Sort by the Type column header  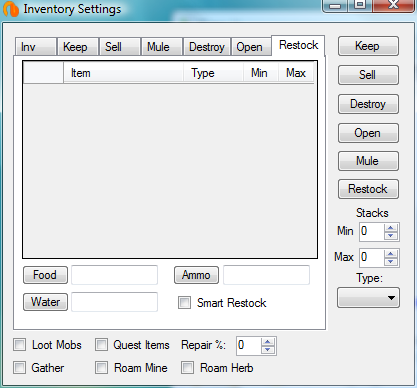coord(213,73)
